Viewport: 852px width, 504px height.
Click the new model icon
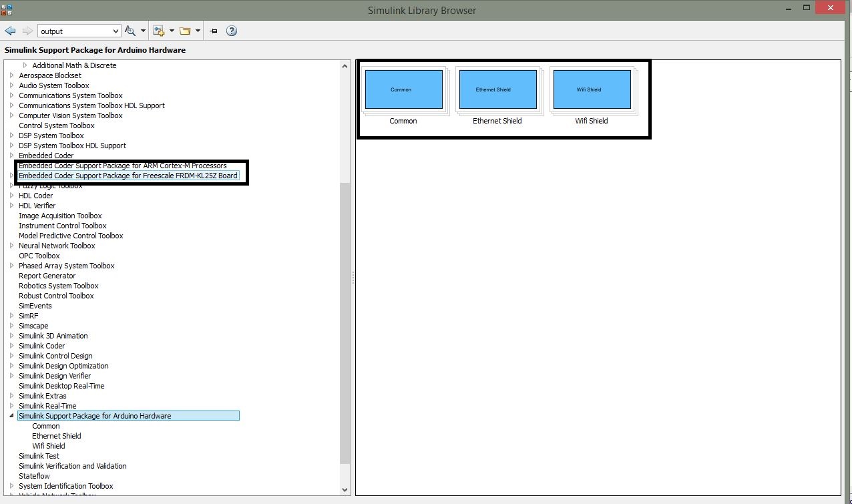pos(158,31)
